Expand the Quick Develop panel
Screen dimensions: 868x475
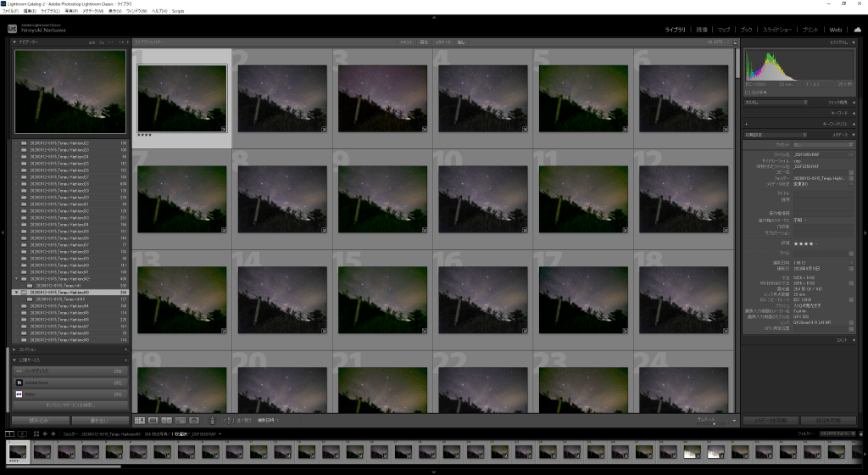click(854, 102)
